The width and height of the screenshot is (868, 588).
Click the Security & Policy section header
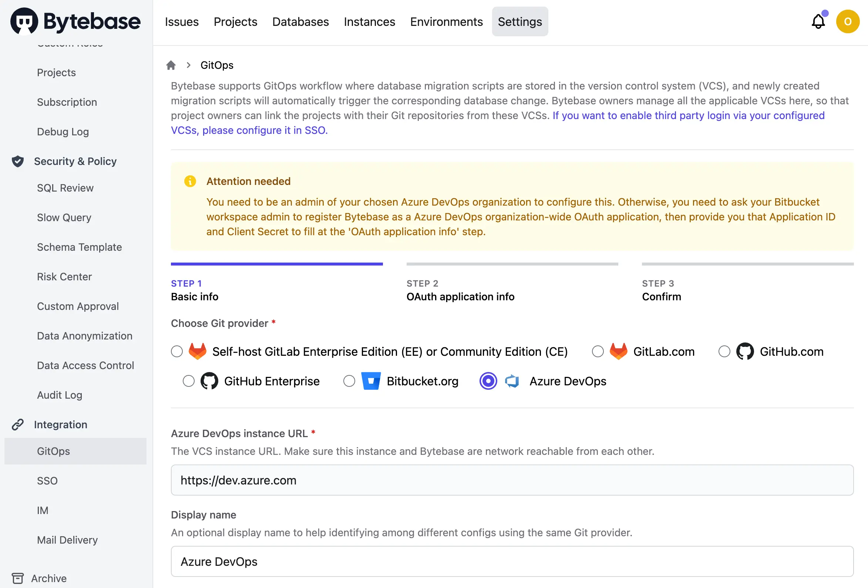pos(75,161)
